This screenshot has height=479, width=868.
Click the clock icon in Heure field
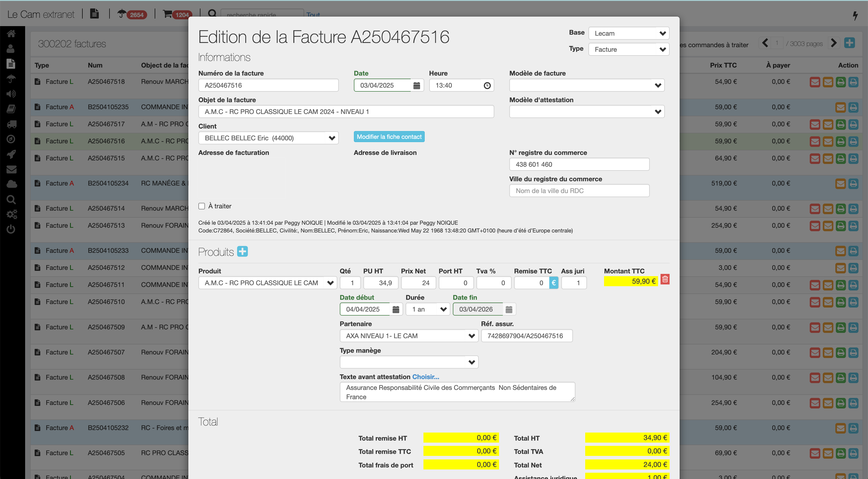(487, 86)
